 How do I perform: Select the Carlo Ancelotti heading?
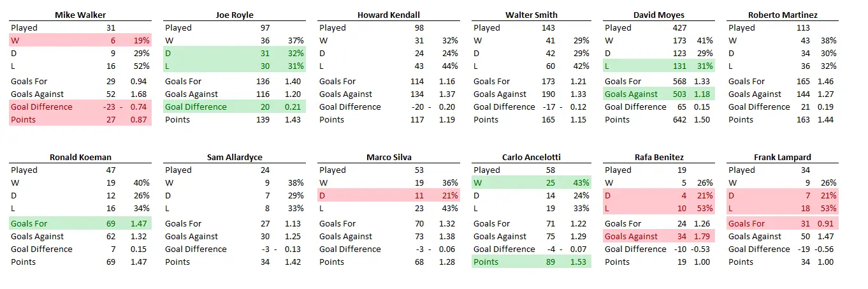[531, 157]
